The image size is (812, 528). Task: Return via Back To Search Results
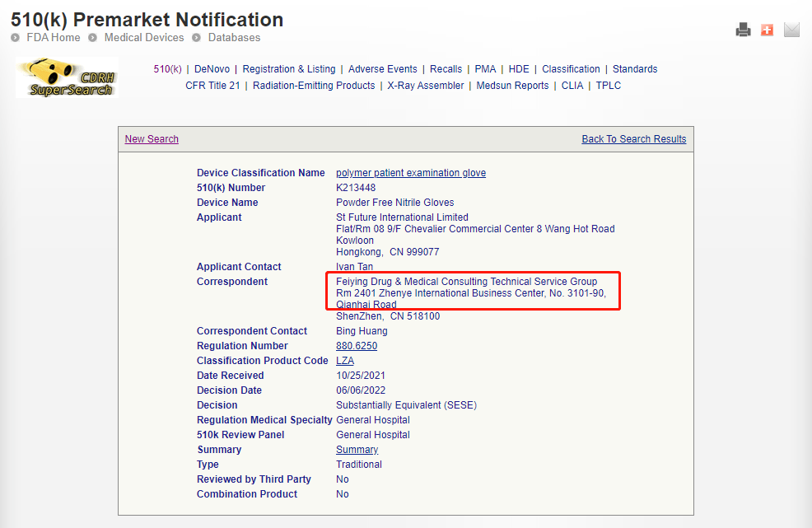pos(633,139)
